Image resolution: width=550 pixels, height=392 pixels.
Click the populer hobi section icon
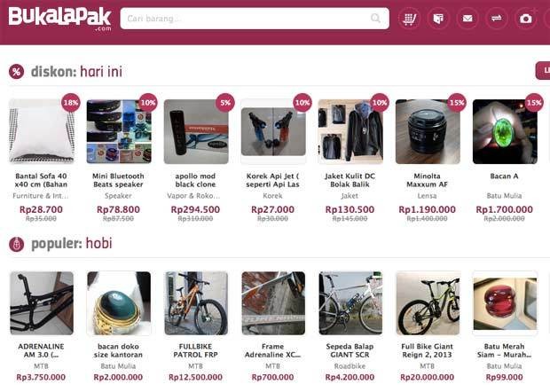click(17, 244)
